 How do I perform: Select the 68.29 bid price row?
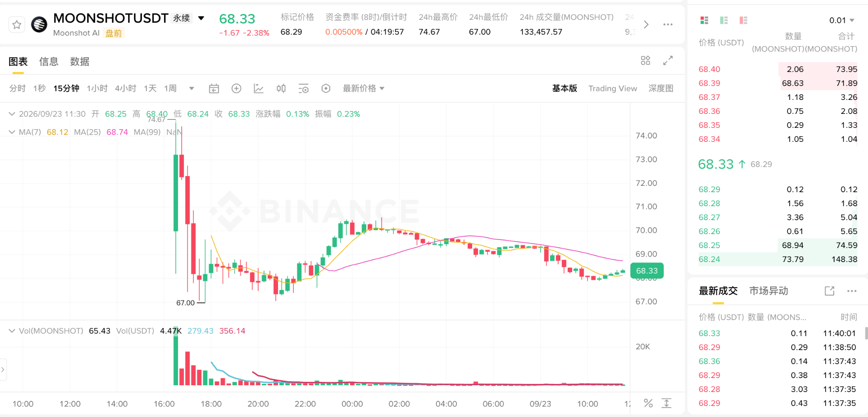778,190
